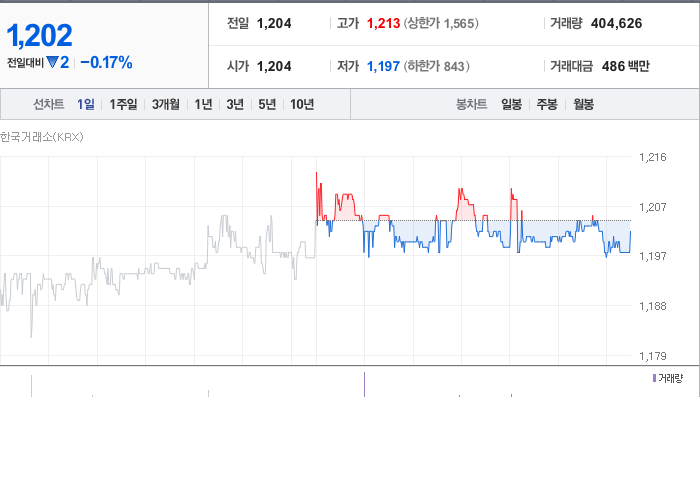This screenshot has height=490, width=700.
Task: Click the 선차트 label
Action: (x=49, y=104)
